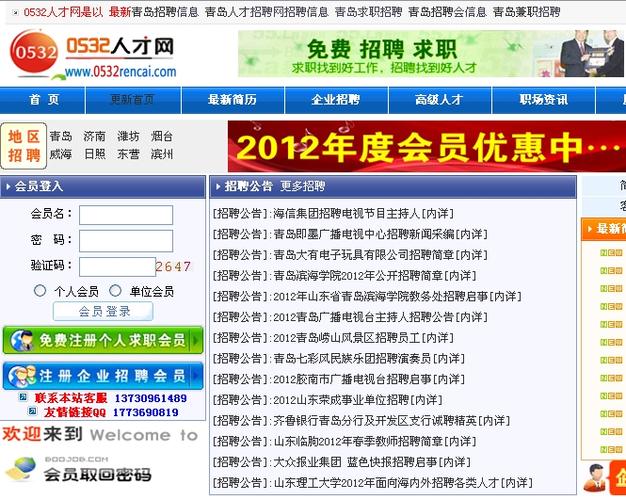626x500 pixels.
Task: Go to the 企业招聘 navigation tab
Action: tap(335, 100)
